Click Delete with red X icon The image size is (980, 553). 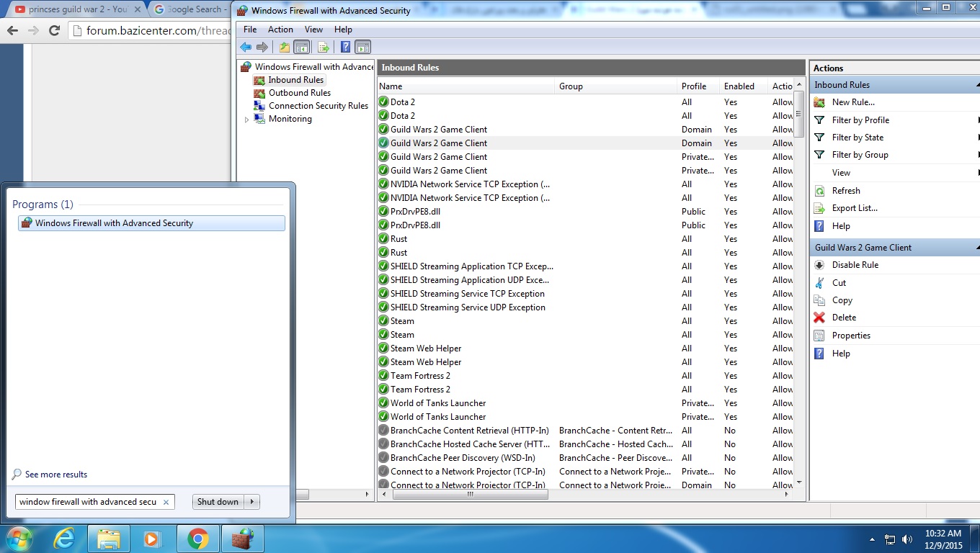pyautogui.click(x=844, y=318)
